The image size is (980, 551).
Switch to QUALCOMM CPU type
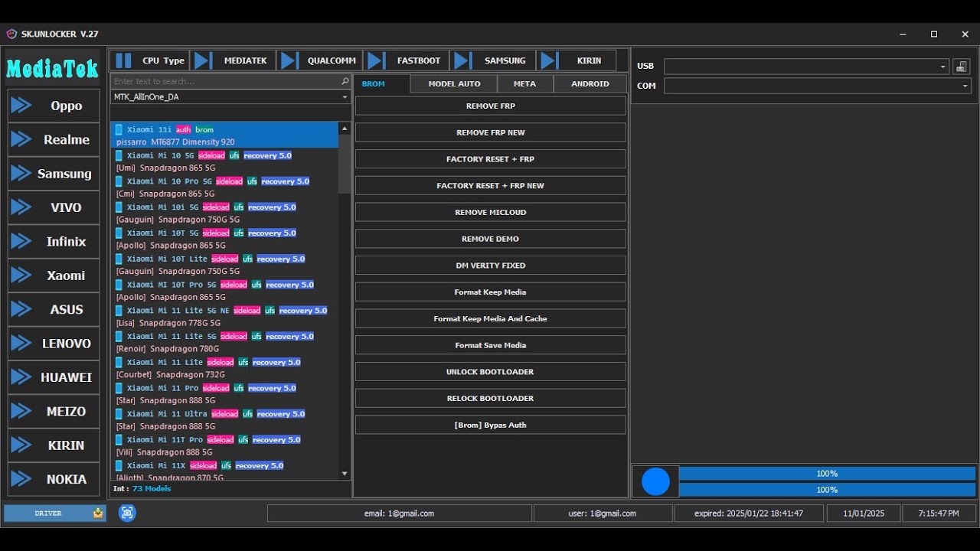(x=319, y=60)
